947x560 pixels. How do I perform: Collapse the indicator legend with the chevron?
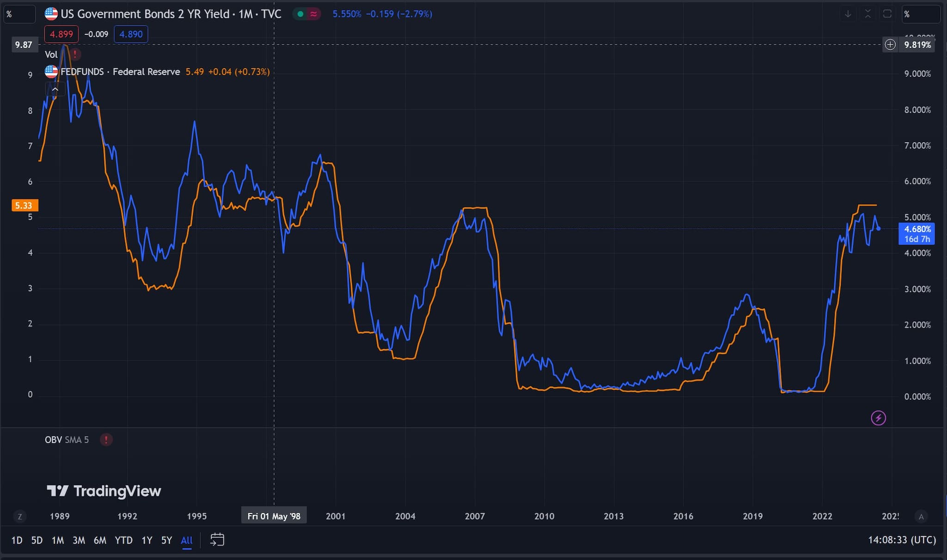pos(55,89)
